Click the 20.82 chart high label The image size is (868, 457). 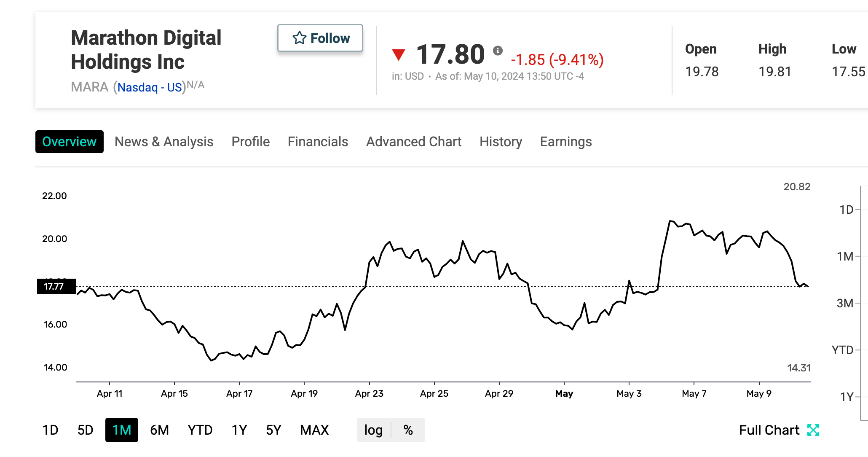[x=797, y=187]
